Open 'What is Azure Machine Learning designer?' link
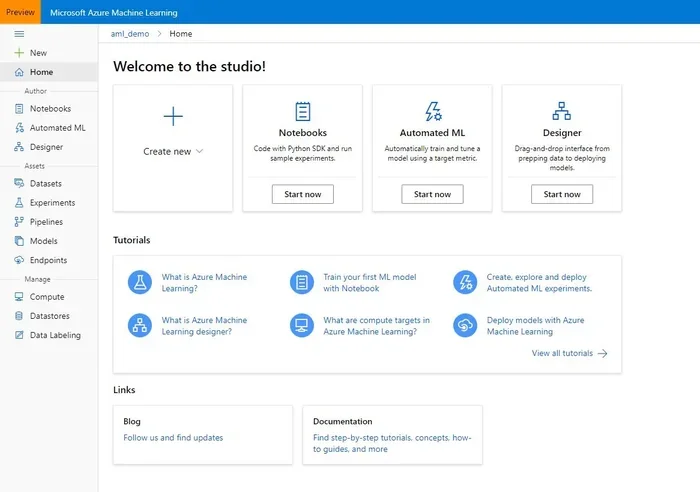 coord(204,326)
